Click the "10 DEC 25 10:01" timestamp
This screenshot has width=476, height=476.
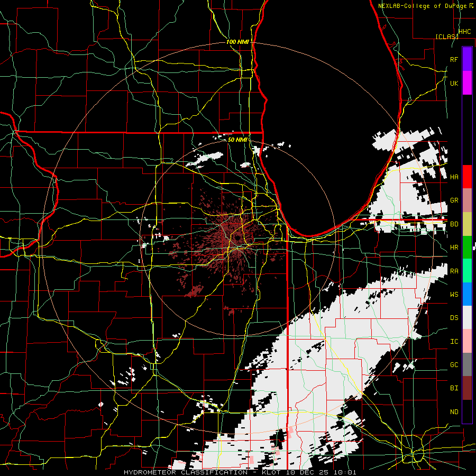[x=321, y=472]
